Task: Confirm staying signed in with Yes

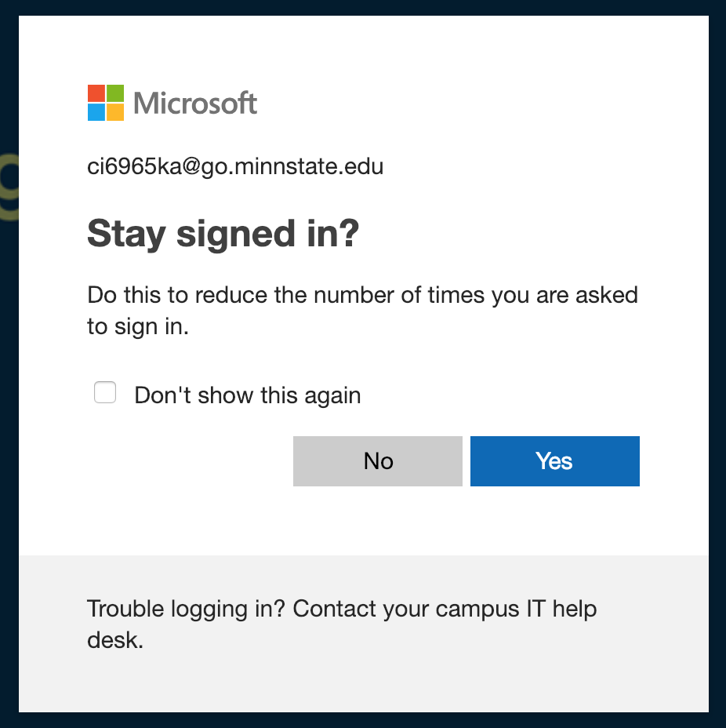Action: coord(554,461)
